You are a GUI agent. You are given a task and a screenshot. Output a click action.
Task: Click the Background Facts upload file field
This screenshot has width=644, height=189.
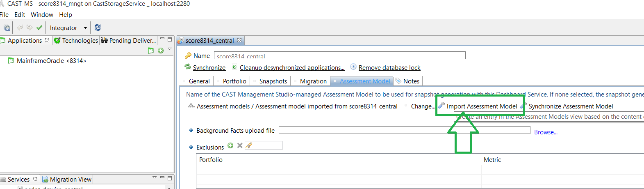404,130
